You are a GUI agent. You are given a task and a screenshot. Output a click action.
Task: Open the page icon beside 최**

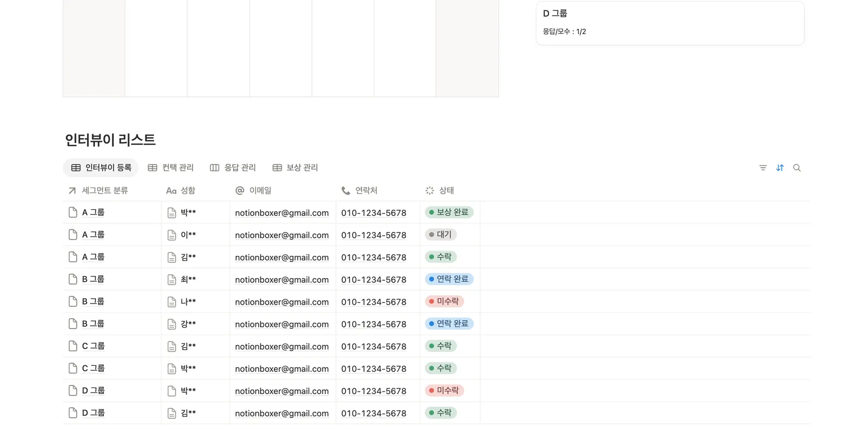[x=171, y=280]
